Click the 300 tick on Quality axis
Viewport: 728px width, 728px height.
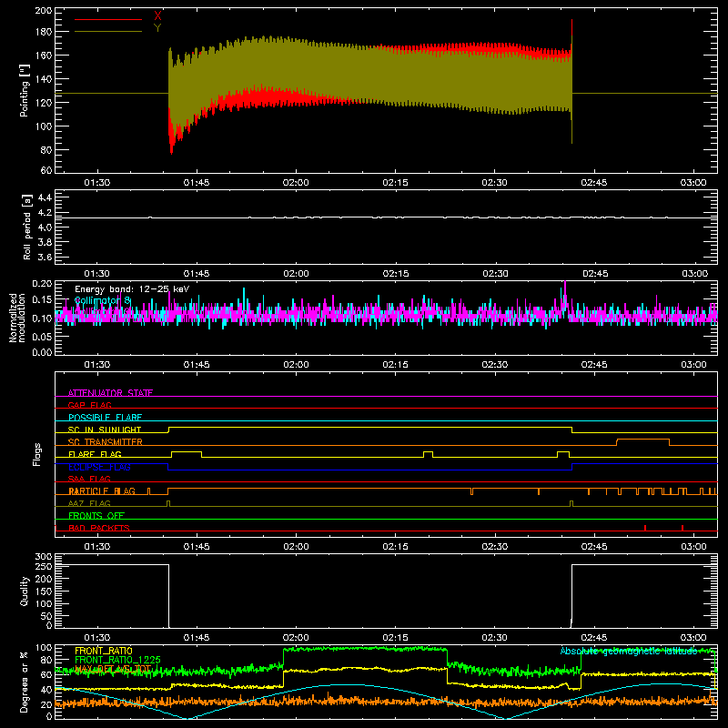pyautogui.click(x=44, y=557)
